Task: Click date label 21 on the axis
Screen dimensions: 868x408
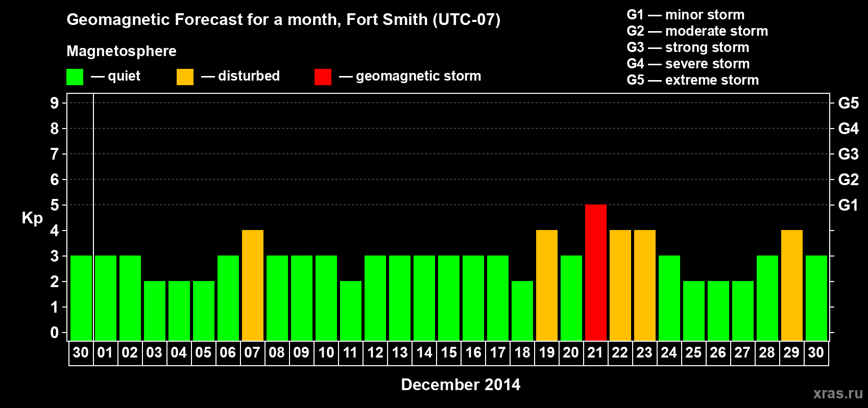Action: [x=595, y=352]
